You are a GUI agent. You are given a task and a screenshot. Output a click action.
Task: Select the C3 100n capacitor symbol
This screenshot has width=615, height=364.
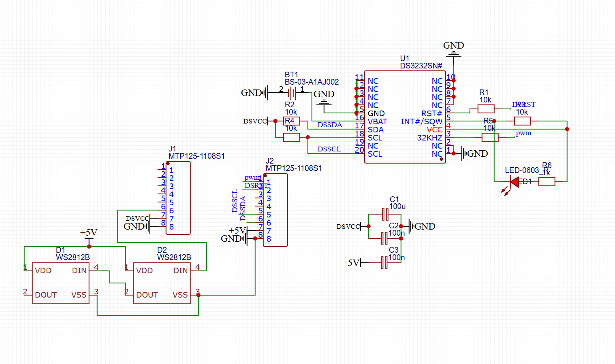click(x=384, y=263)
